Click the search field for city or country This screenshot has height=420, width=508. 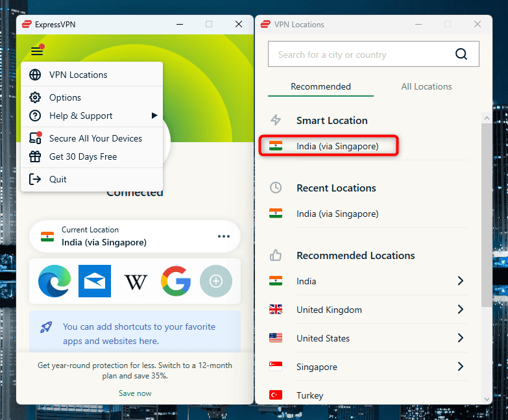click(374, 54)
